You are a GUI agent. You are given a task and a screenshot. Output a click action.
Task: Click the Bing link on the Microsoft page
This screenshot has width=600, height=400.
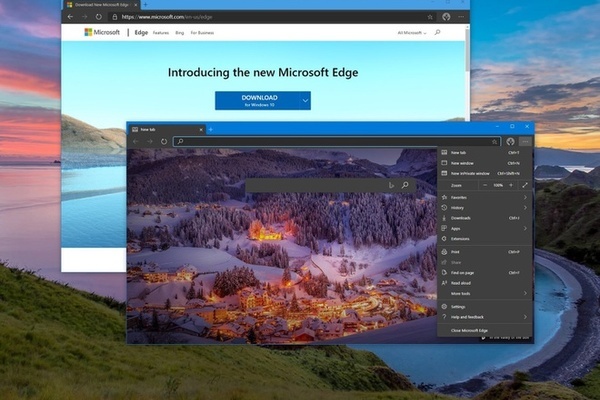tap(179, 33)
